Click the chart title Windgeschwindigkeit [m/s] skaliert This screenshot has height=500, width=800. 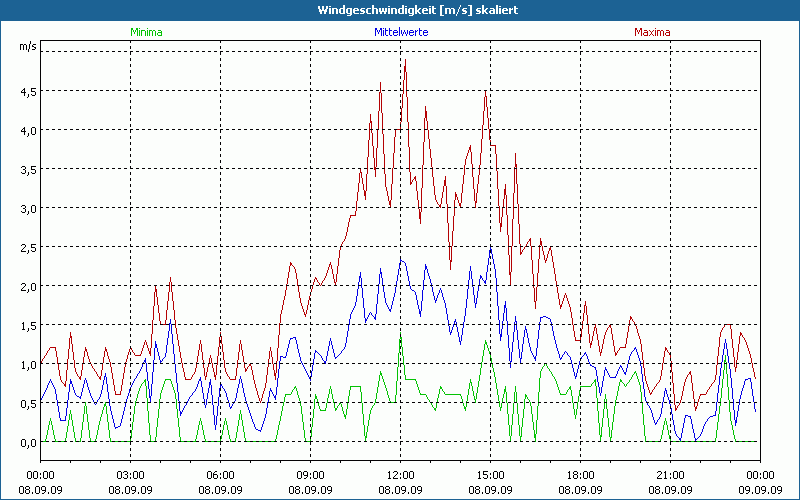(417, 10)
